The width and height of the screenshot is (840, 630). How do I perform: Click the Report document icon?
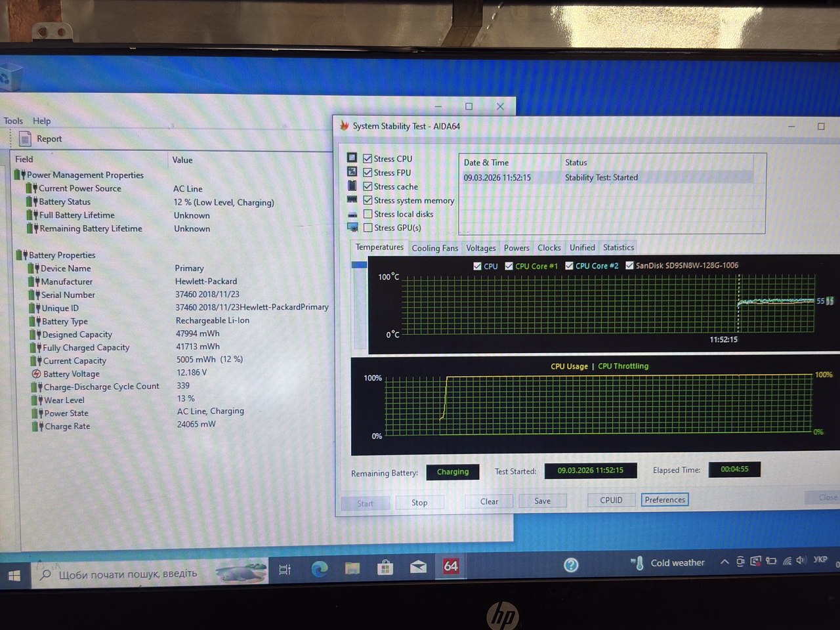click(26, 138)
